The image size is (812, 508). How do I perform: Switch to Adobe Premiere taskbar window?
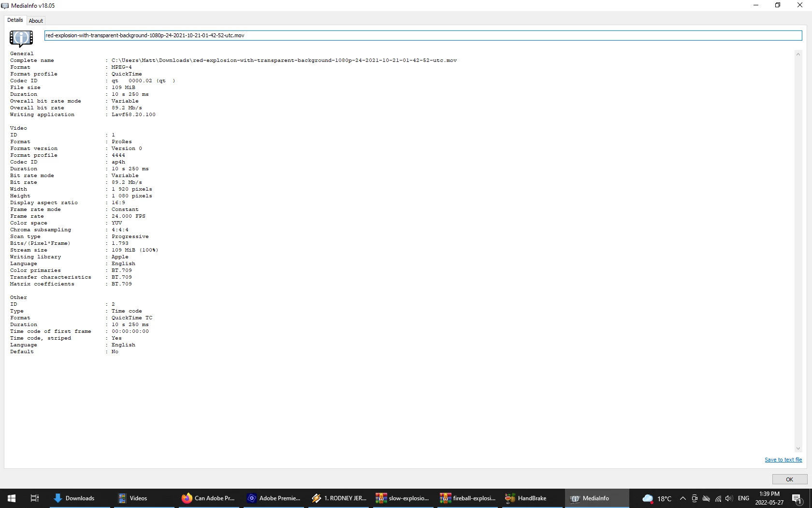tap(273, 498)
